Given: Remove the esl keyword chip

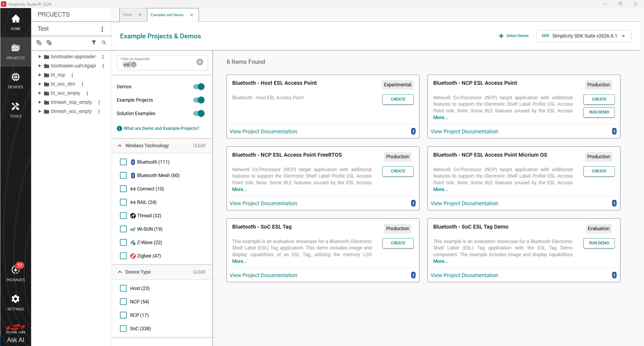Looking at the screenshot, I should pyautogui.click(x=134, y=65).
